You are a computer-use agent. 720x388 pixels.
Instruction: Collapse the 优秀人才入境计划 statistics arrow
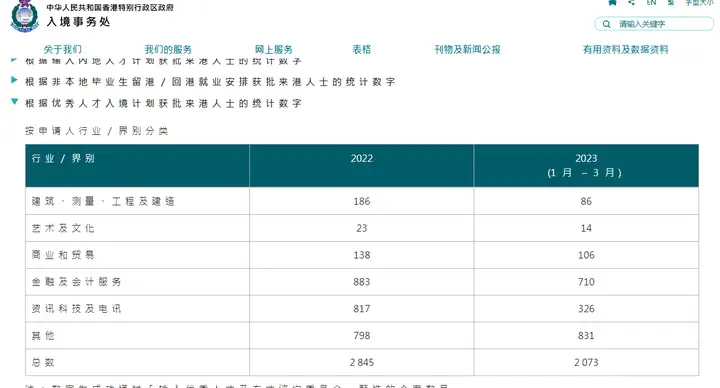pyautogui.click(x=14, y=101)
